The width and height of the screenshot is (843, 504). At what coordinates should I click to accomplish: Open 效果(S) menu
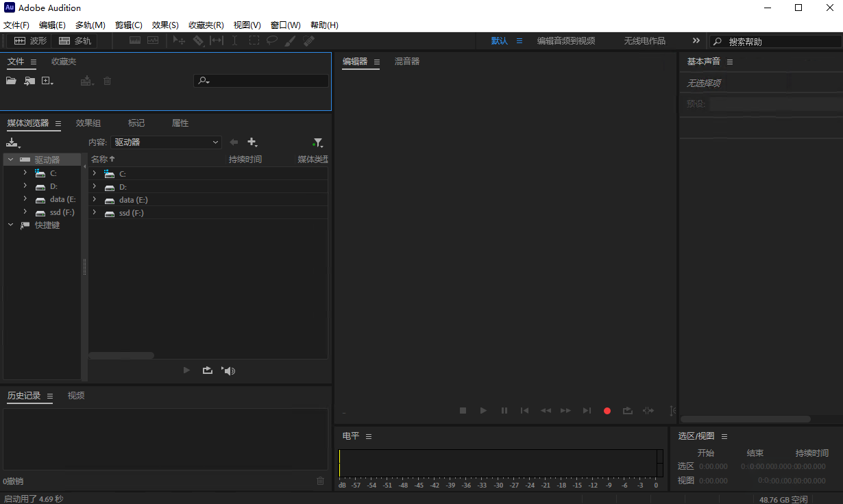tap(165, 25)
